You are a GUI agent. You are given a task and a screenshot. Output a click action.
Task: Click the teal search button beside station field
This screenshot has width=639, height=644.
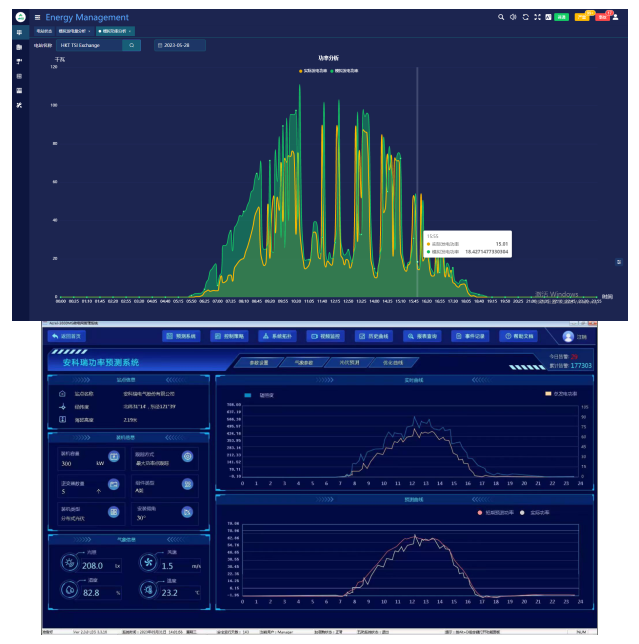click(131, 45)
